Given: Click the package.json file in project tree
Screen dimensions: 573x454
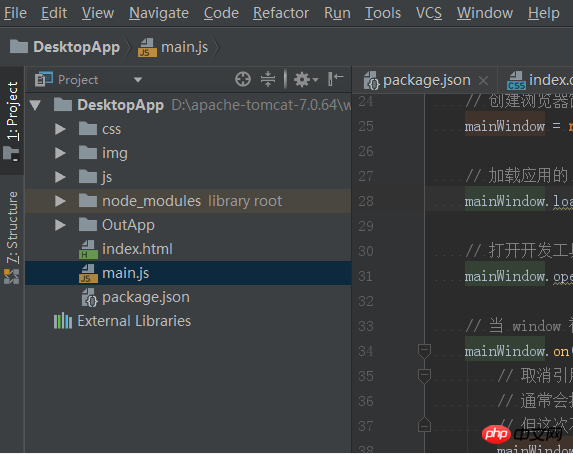Looking at the screenshot, I should 188,297.
